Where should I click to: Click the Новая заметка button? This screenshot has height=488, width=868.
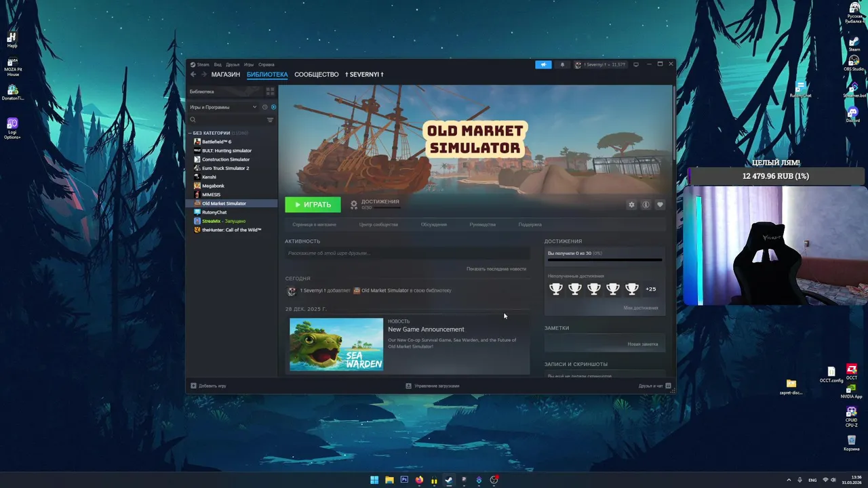[643, 344]
